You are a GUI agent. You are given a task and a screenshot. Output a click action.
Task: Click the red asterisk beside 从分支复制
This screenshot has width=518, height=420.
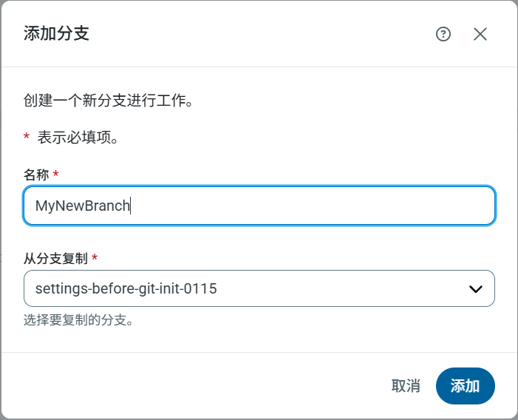click(95, 259)
